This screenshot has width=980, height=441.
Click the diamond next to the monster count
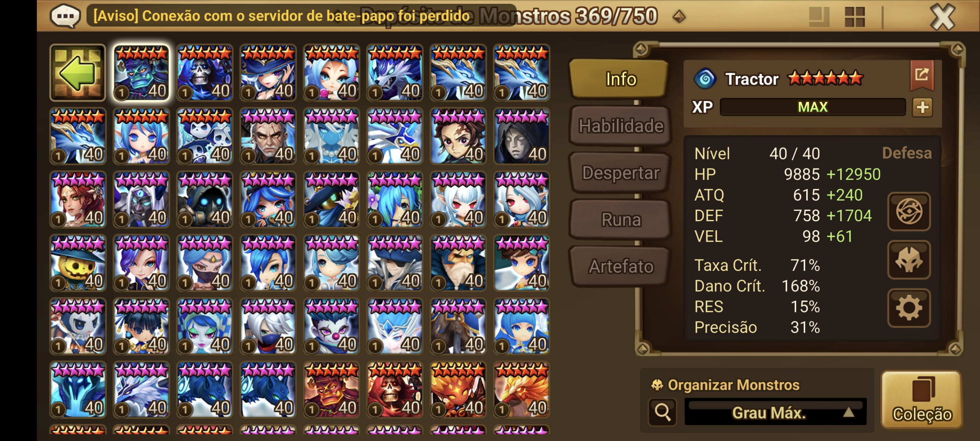pyautogui.click(x=679, y=16)
